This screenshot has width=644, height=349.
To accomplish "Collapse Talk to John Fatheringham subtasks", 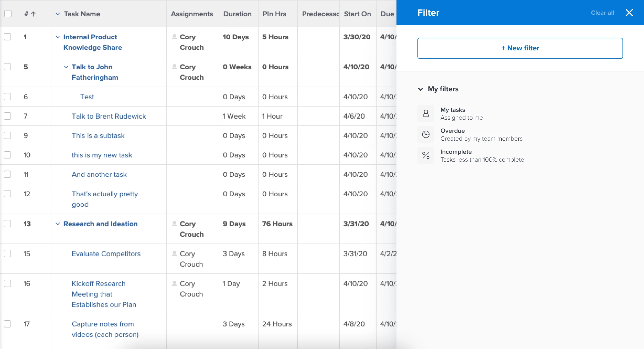I will 66,67.
